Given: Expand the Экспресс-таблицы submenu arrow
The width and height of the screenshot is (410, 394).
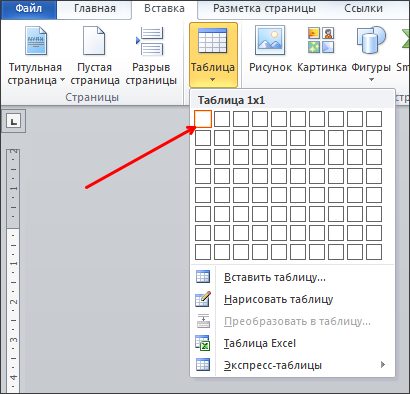Looking at the screenshot, I should [383, 365].
